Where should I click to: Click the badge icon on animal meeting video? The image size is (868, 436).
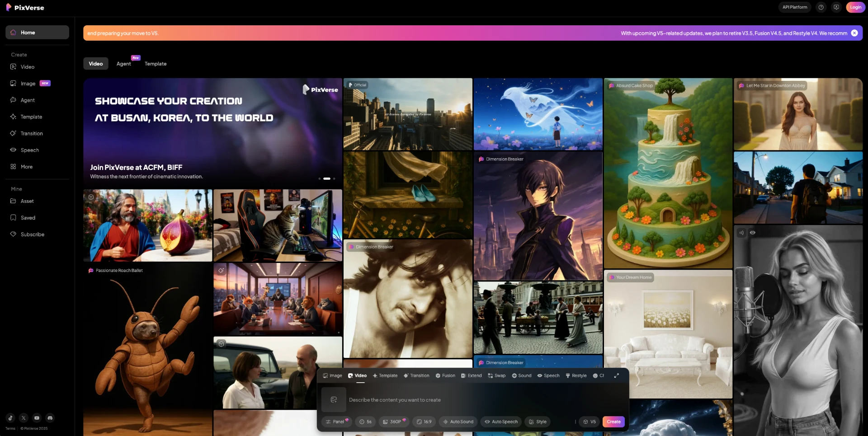click(x=221, y=270)
